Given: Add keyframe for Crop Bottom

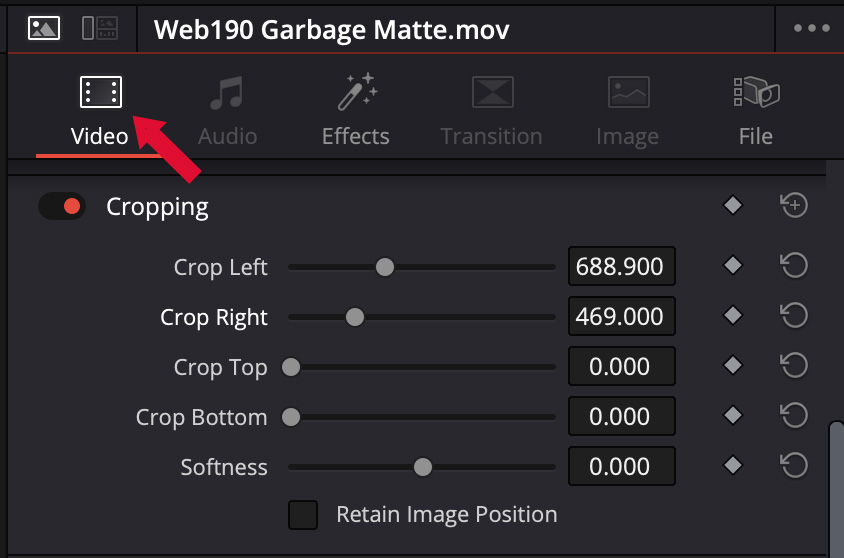Looking at the screenshot, I should (x=733, y=416).
